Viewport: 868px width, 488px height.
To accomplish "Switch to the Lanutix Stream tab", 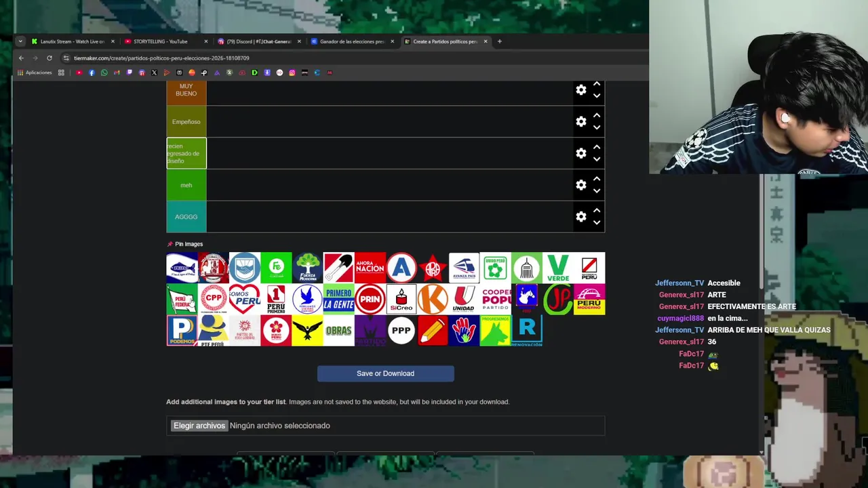I will (73, 41).
